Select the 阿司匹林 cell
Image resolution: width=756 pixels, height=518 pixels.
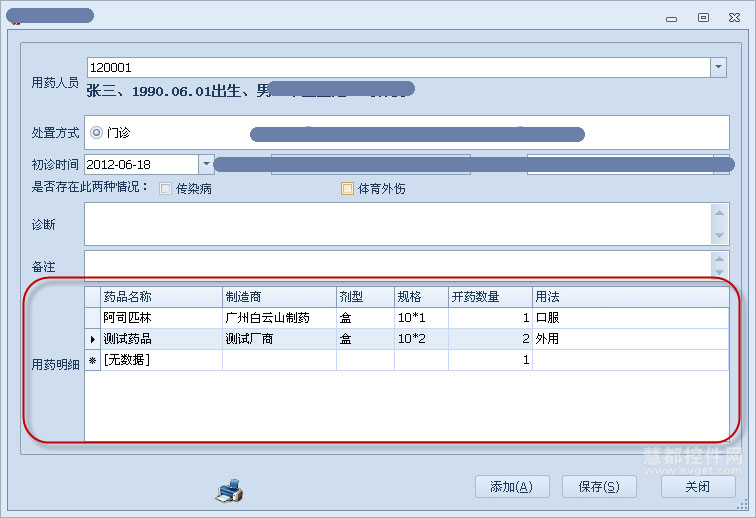pyautogui.click(x=161, y=318)
